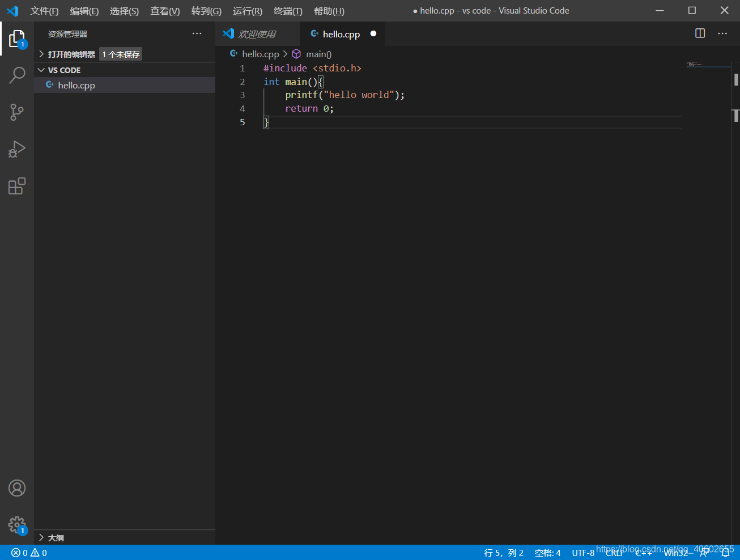This screenshot has height=560, width=740.
Task: Click the VS Code logo in title bar
Action: [12, 11]
